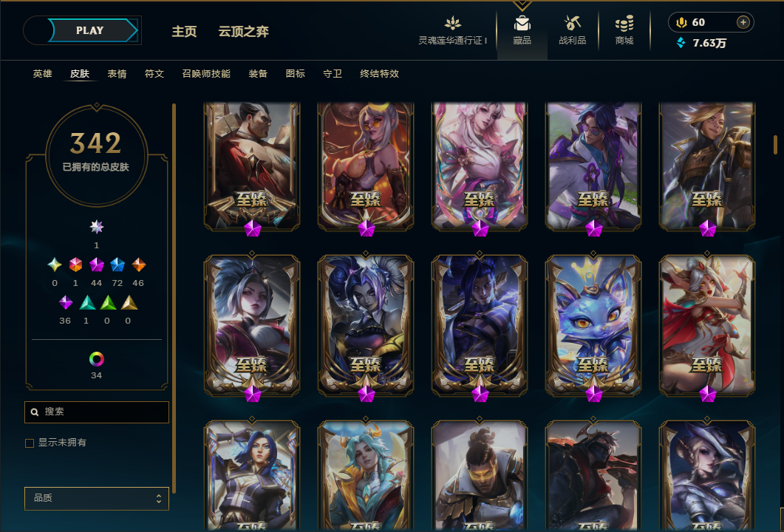
Task: Select the blue cat Yuumi skin thumbnail
Action: 593,325
